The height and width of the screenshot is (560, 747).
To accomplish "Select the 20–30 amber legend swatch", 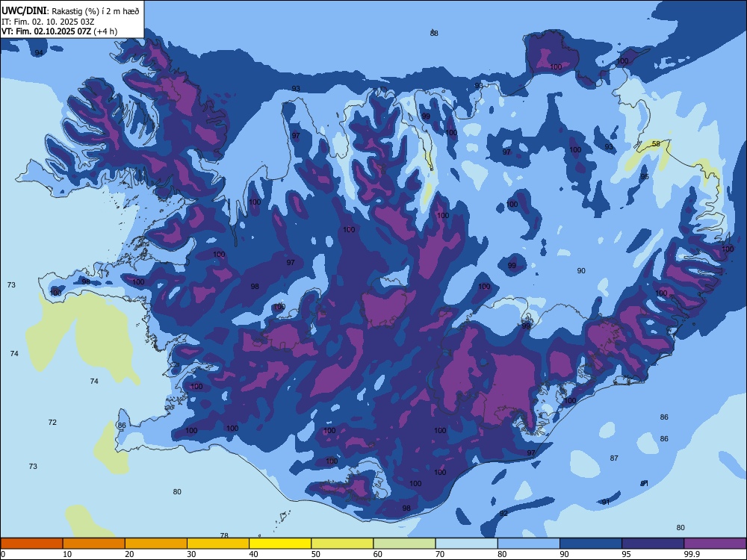I will tap(156, 544).
